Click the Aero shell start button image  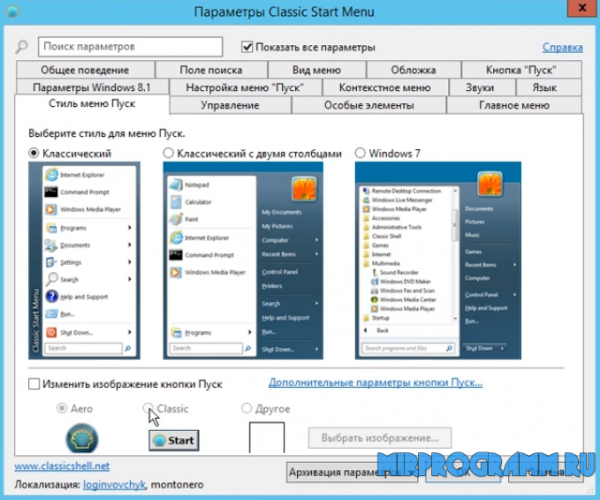pos(82,438)
